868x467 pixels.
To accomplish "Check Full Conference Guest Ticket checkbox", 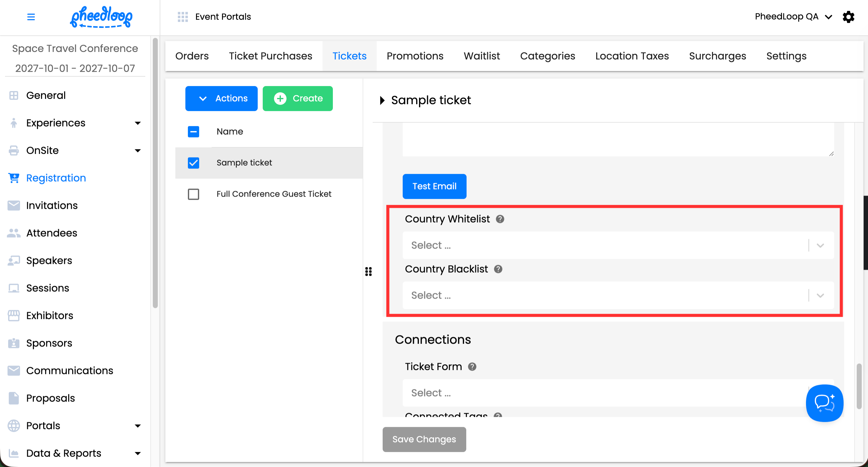I will pos(194,194).
